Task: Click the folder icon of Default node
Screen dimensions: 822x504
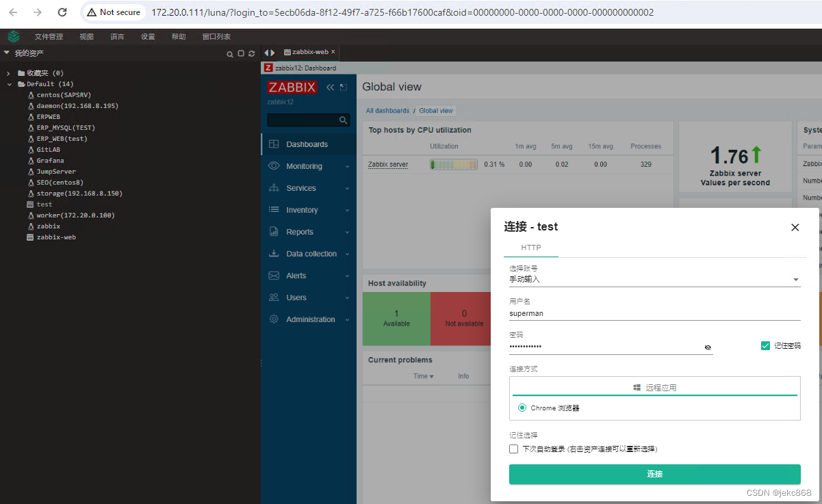Action: tap(21, 84)
